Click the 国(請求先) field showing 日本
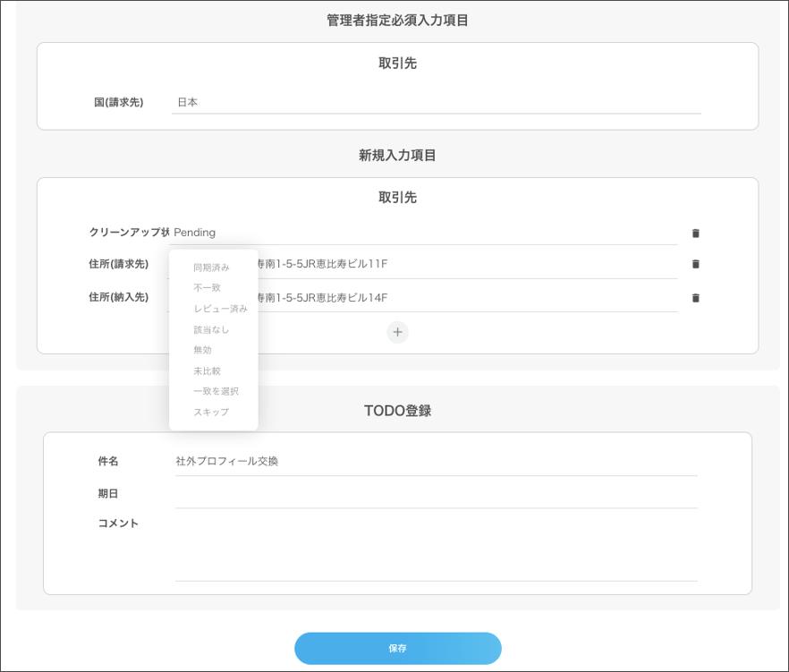This screenshot has height=672, width=789. (x=436, y=103)
